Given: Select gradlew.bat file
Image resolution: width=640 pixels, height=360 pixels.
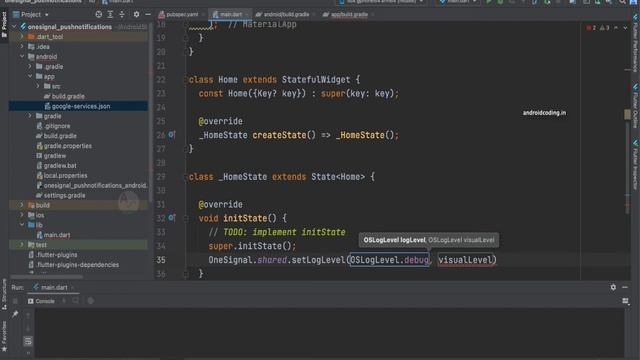Looking at the screenshot, I should coord(56,165).
